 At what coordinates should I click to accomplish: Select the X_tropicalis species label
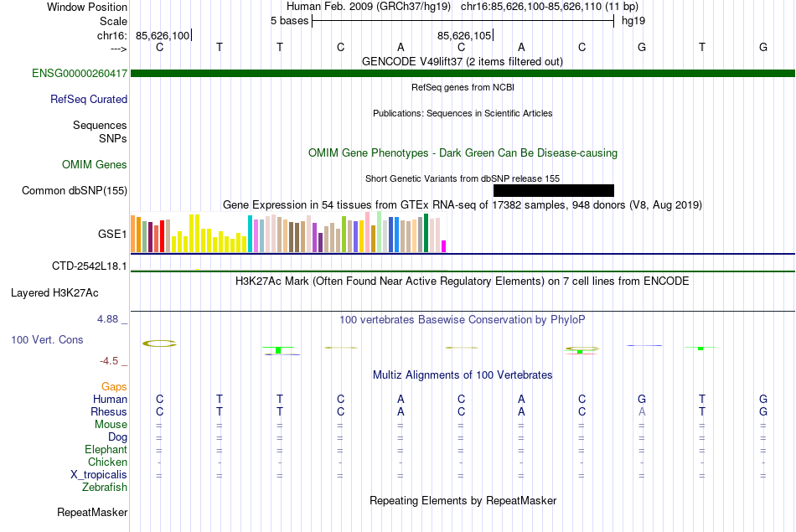click(99, 475)
